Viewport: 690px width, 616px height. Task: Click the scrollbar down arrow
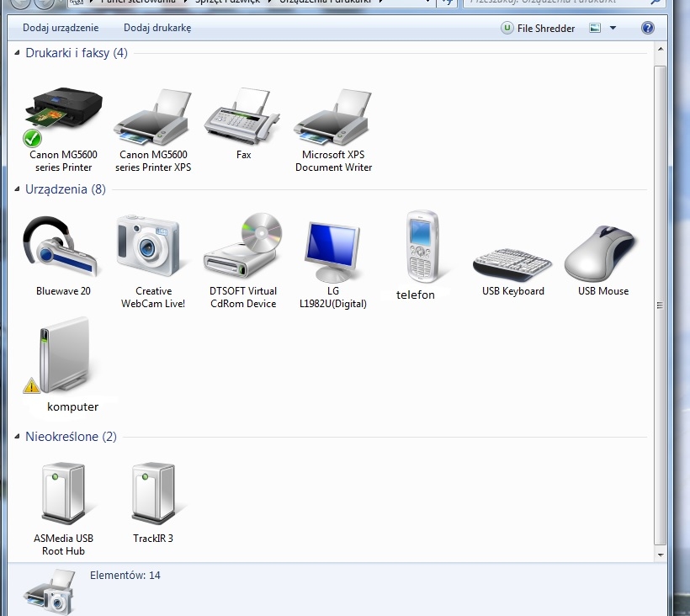(x=660, y=555)
